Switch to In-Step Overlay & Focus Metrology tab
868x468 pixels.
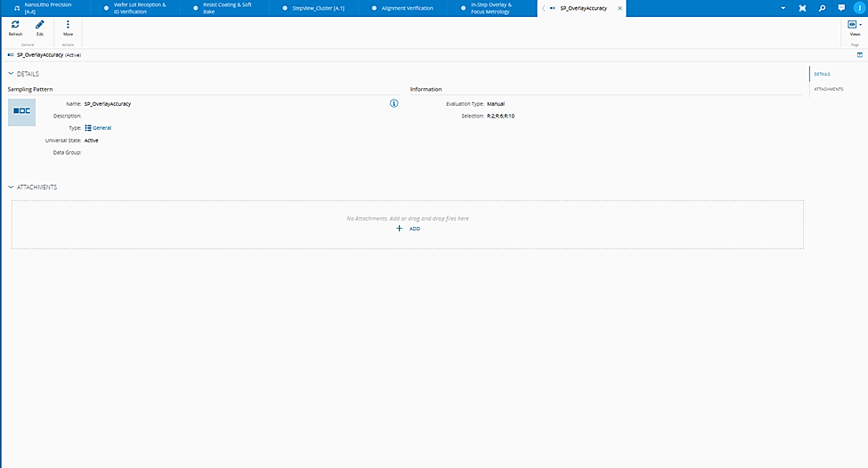[492, 8]
